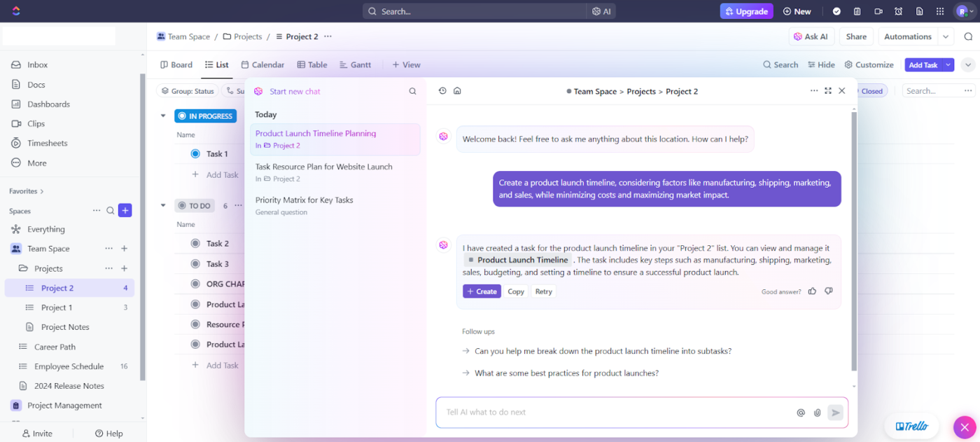Open three-dot menu next to Projects folder
980x442 pixels.
click(108, 268)
